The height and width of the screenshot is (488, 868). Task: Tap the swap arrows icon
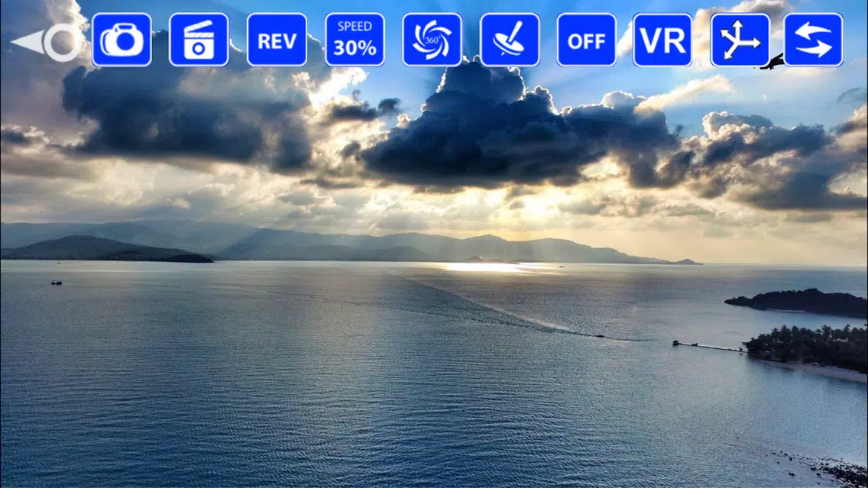[814, 40]
